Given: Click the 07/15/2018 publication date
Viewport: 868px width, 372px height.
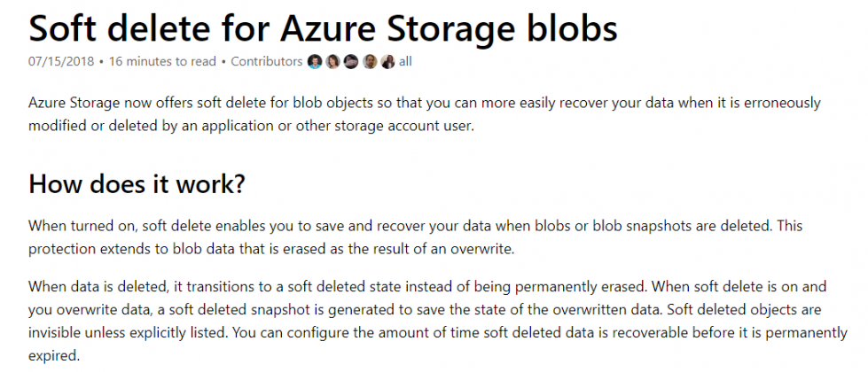Looking at the screenshot, I should [x=59, y=62].
